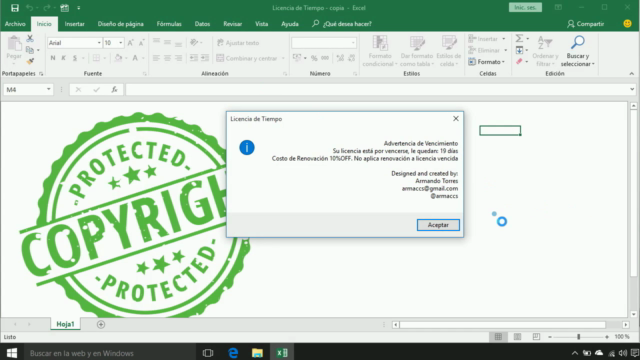Toggle underline (S) formatting

click(75, 58)
